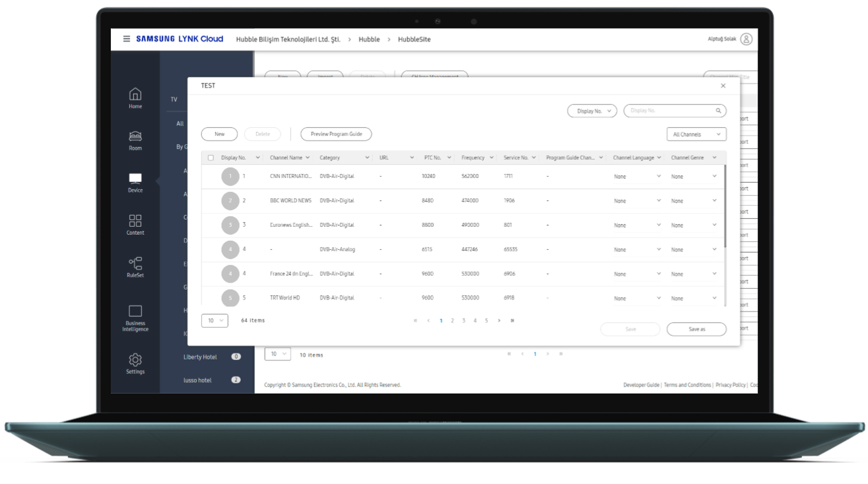Click the user profile avatar icon
This screenshot has width=868, height=484.
pyautogui.click(x=746, y=39)
